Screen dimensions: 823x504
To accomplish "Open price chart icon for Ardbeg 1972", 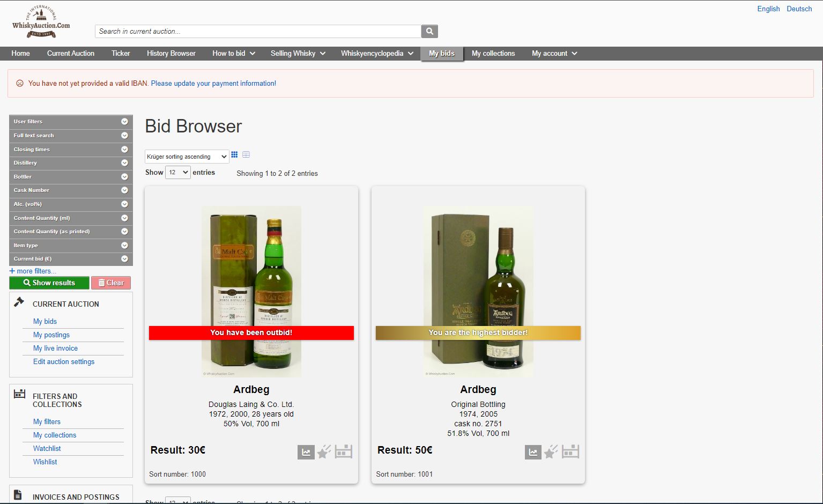I will [306, 452].
